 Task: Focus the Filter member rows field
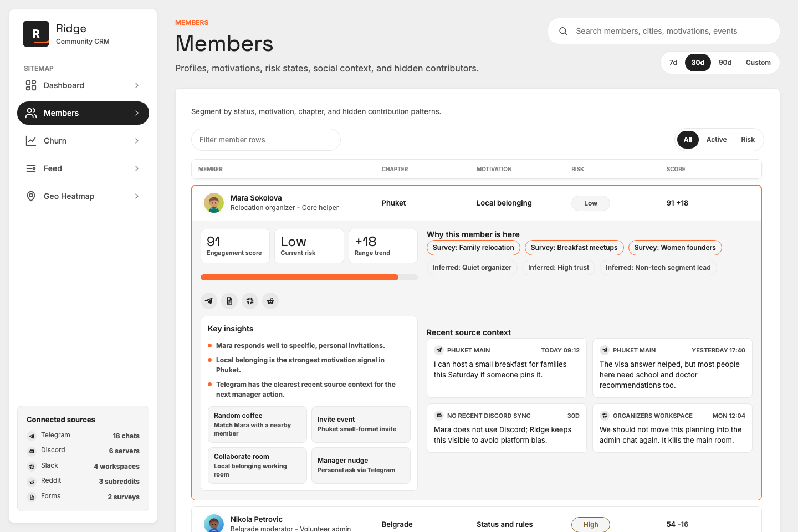tap(266, 140)
